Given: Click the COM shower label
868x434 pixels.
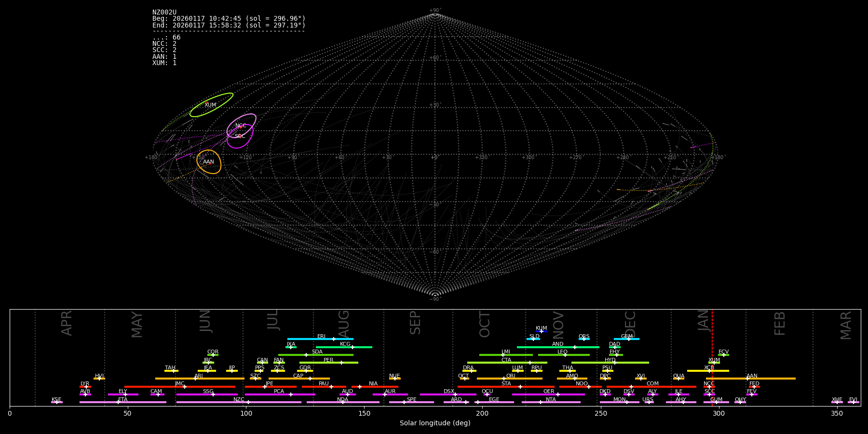Looking at the screenshot, I should pos(652,384).
